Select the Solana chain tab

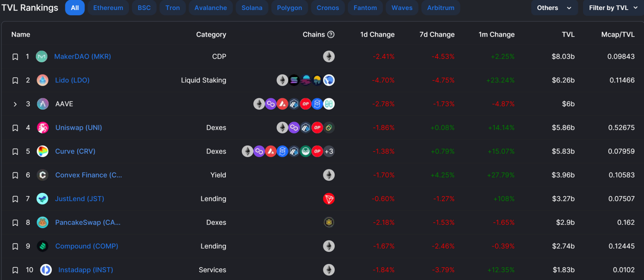pos(252,8)
